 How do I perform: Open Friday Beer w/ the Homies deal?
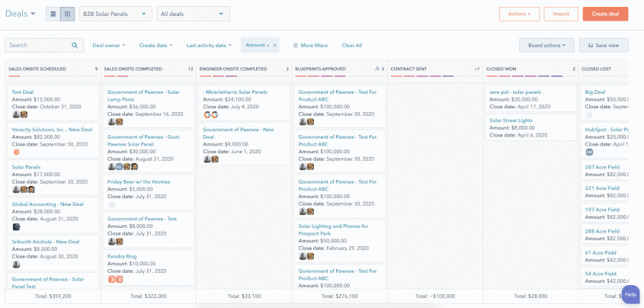click(139, 181)
